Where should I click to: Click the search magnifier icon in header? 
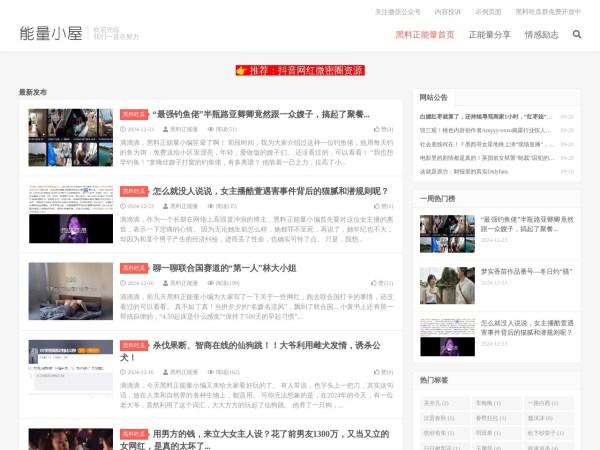pos(577,34)
